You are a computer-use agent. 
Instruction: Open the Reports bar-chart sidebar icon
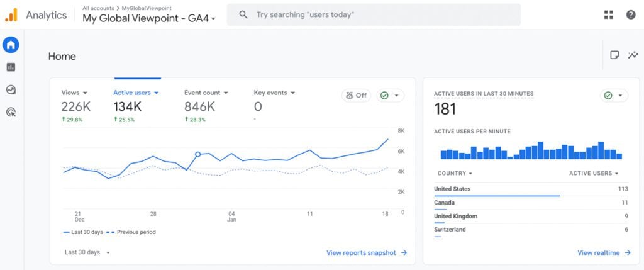point(11,67)
